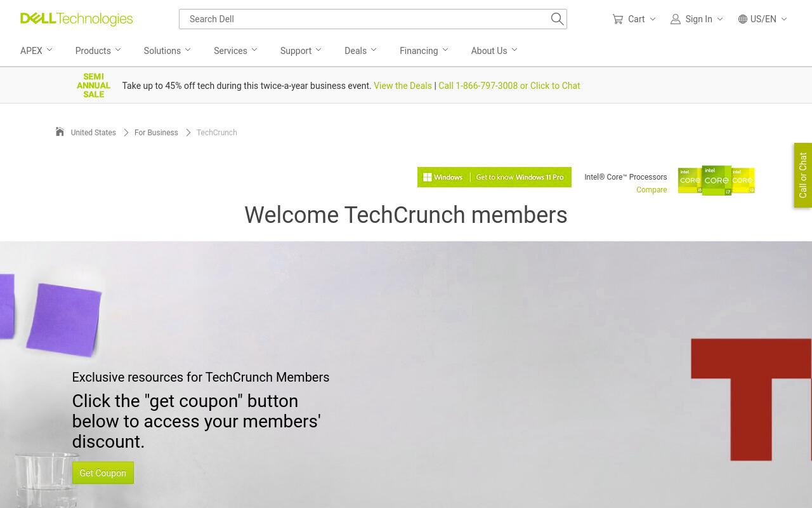The width and height of the screenshot is (812, 508).
Task: Open the Windows 11 Pro banner
Action: [494, 177]
